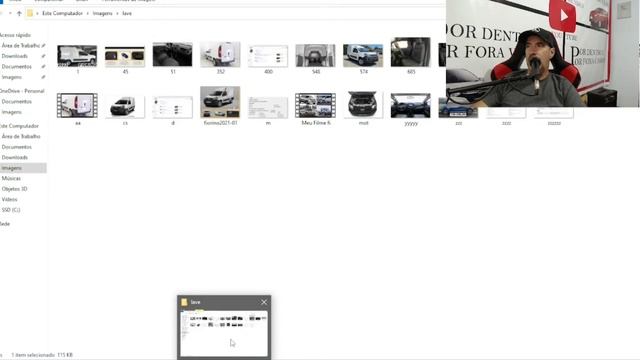The image size is (640, 360).
Task: Open Documentos under OneDrive
Action: click(16, 102)
